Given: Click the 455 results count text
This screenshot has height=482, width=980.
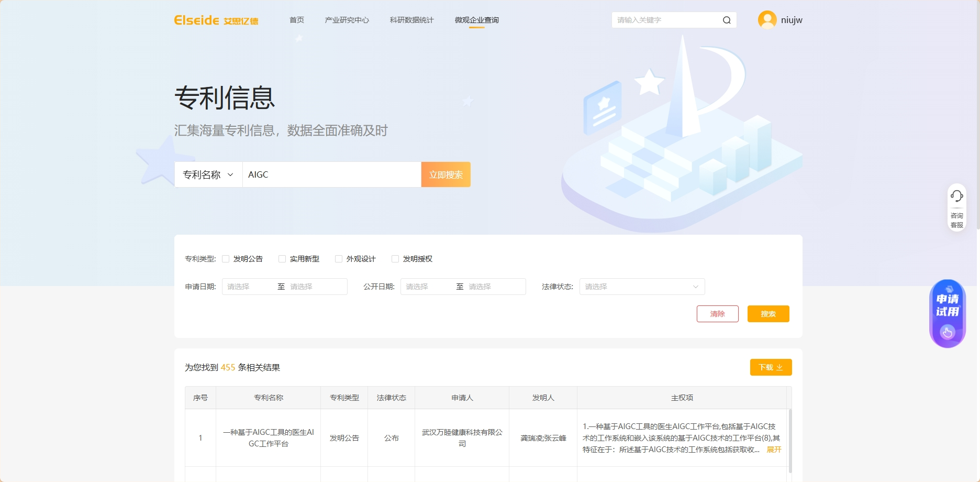Looking at the screenshot, I should (228, 367).
